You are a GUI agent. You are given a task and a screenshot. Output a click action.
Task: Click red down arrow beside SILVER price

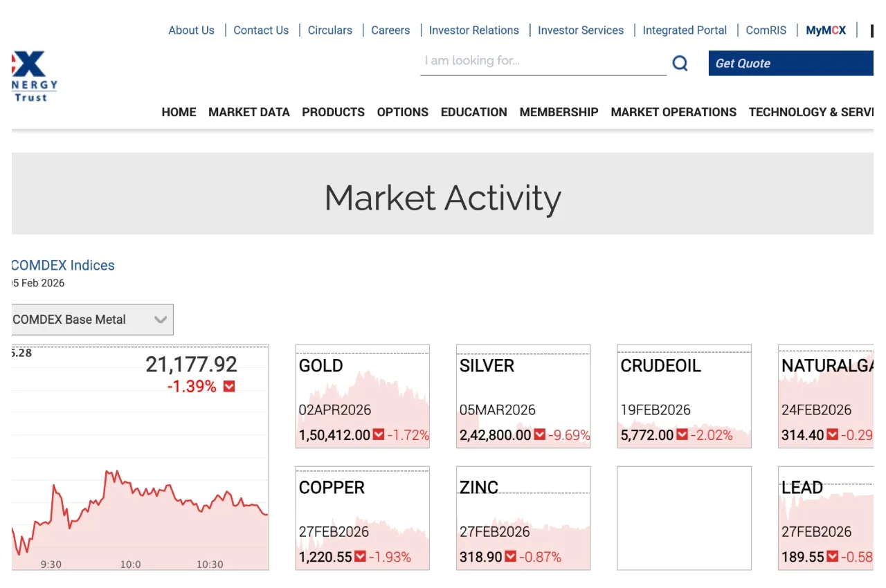(539, 435)
